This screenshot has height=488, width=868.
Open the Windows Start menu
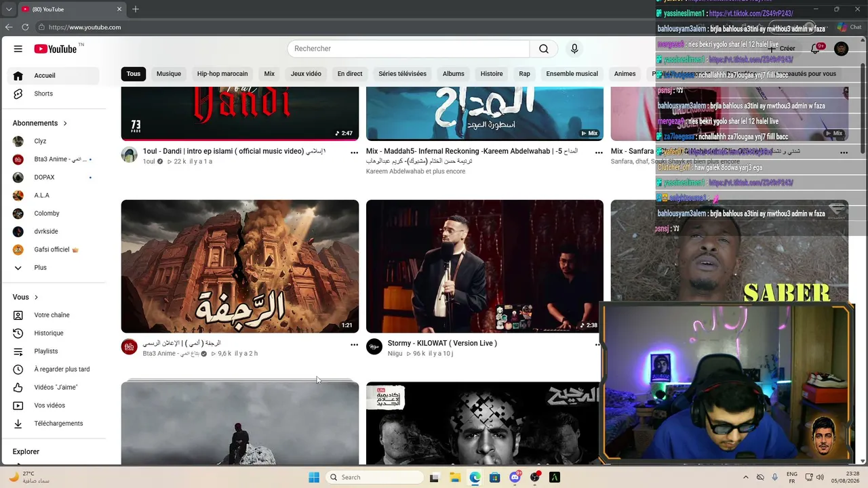coord(314,477)
